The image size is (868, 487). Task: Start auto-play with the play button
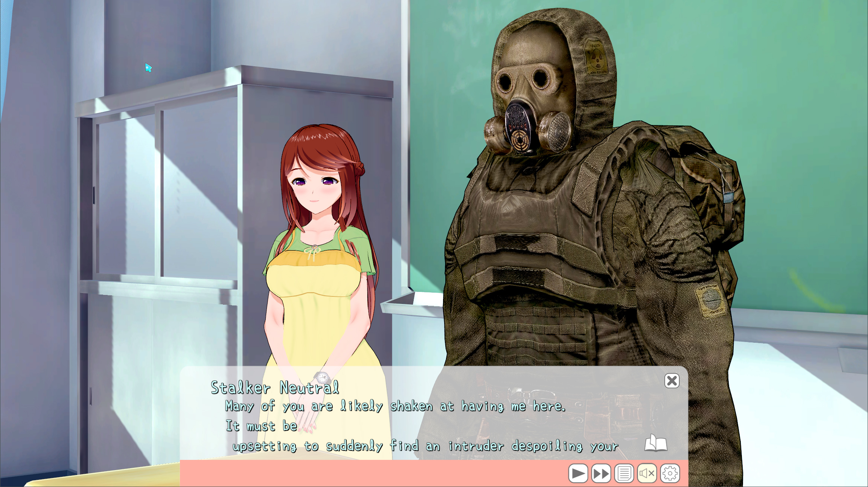coord(578,473)
